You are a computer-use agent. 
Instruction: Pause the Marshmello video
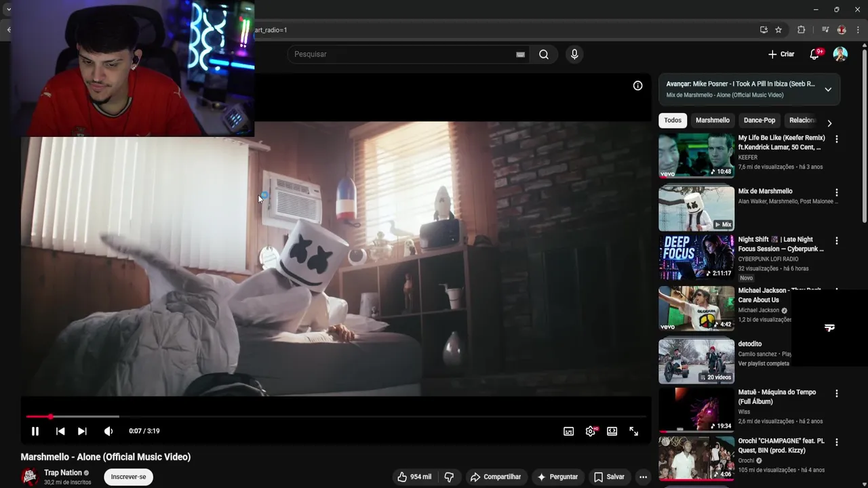point(35,431)
